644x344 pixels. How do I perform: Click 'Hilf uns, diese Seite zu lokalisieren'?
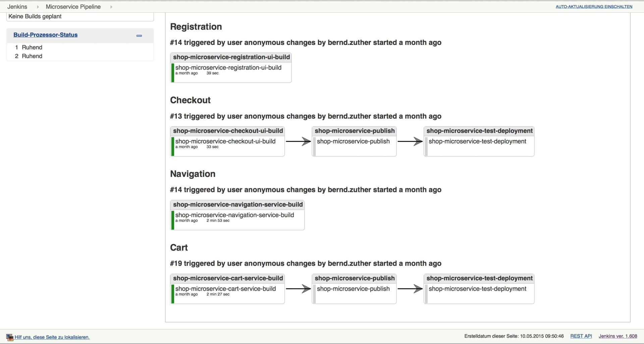click(52, 337)
